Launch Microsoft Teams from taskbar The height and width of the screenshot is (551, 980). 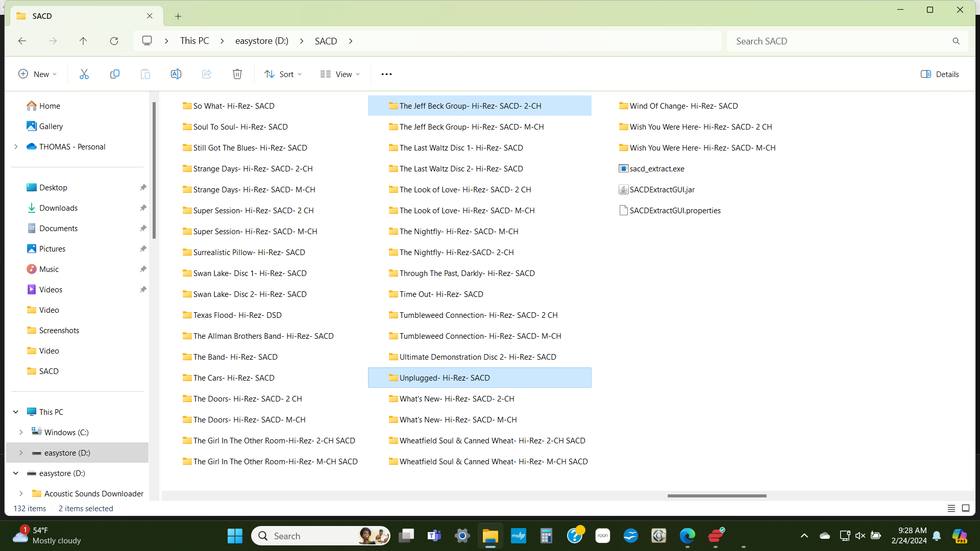[434, 536]
